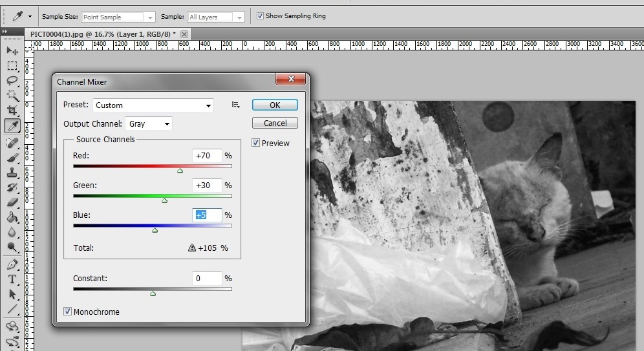The height and width of the screenshot is (351, 644).
Task: Select the Eraser tool
Action: coord(12,202)
